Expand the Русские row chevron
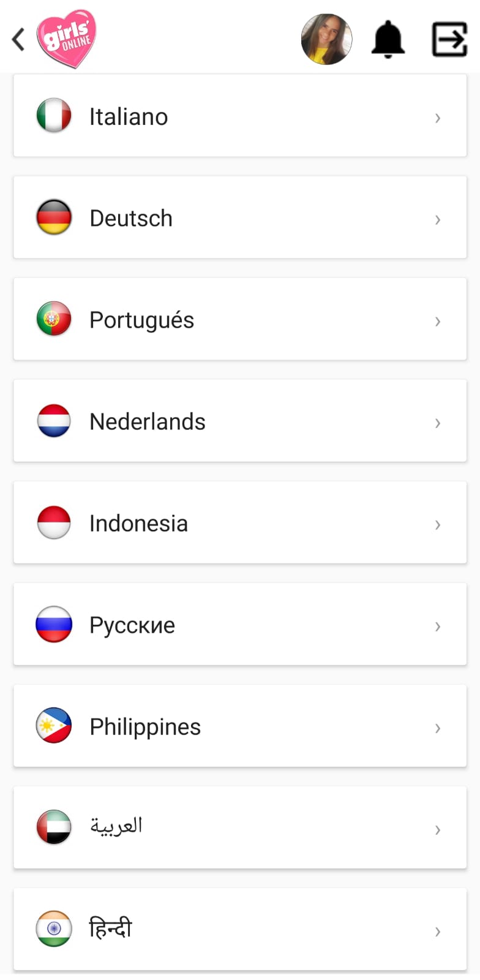 coord(437,626)
